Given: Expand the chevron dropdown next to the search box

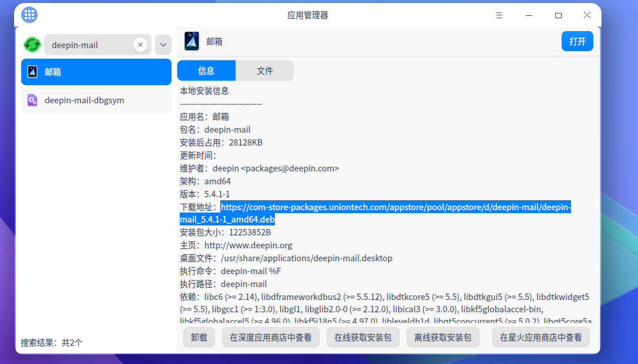Looking at the screenshot, I should tap(163, 44).
